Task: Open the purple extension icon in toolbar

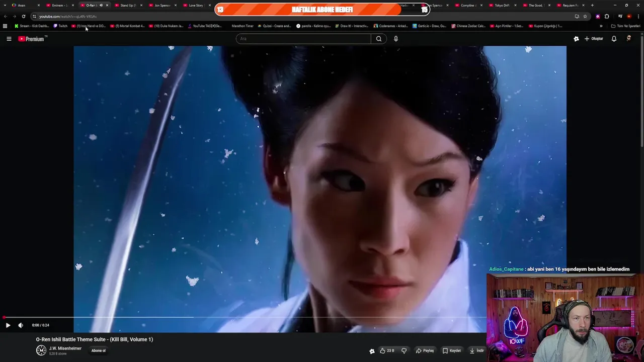Action: tap(598, 16)
